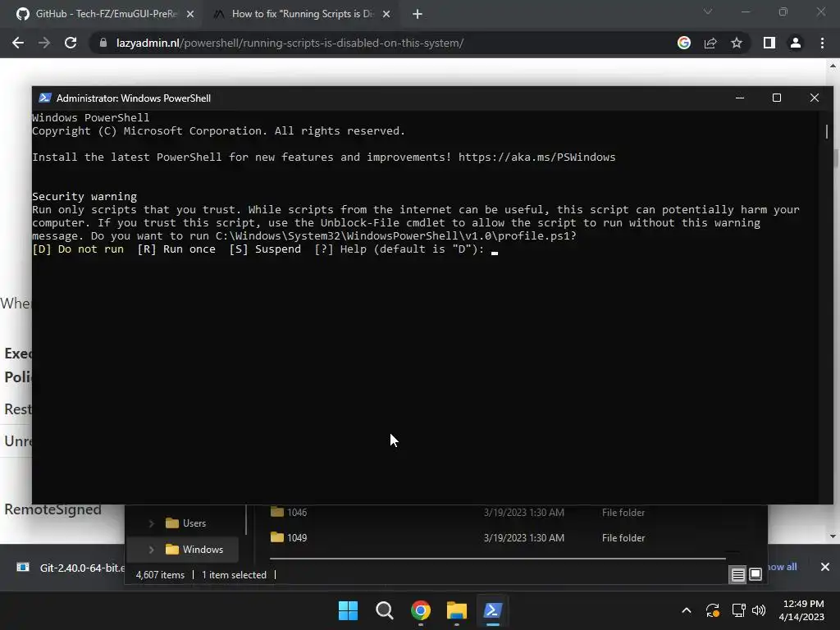
Task: Close the GitHub EmuGUI tab
Action: pyautogui.click(x=190, y=15)
